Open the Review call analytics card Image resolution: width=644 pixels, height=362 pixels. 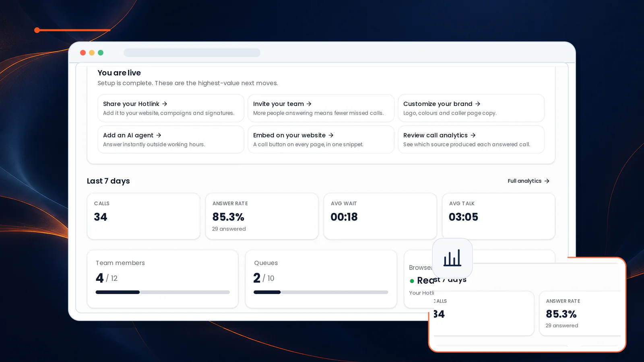(x=471, y=140)
